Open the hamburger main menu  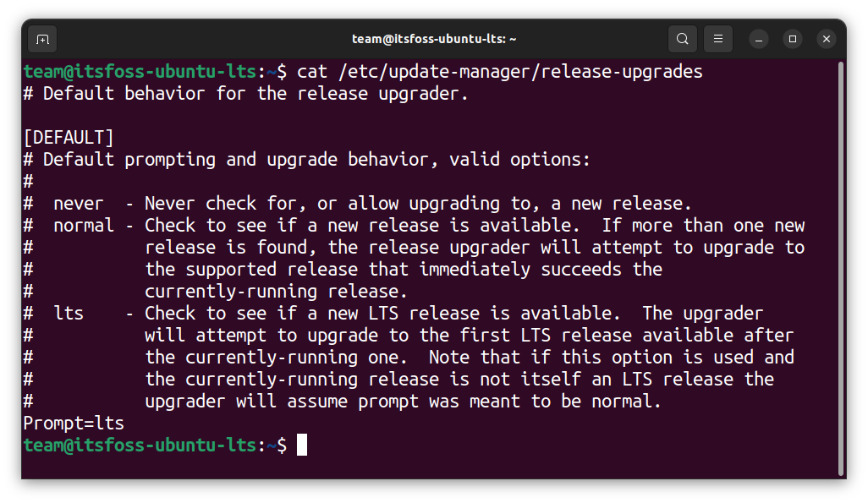point(718,39)
